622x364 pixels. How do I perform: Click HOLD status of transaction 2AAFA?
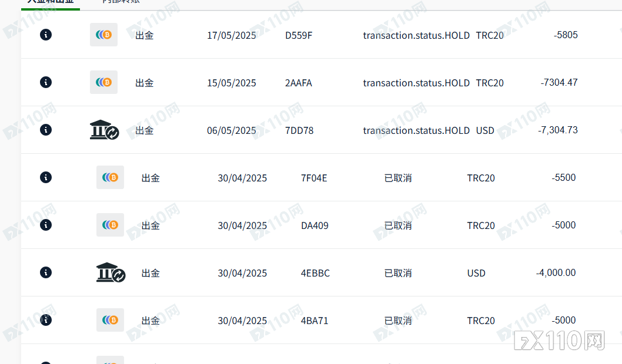416,83
